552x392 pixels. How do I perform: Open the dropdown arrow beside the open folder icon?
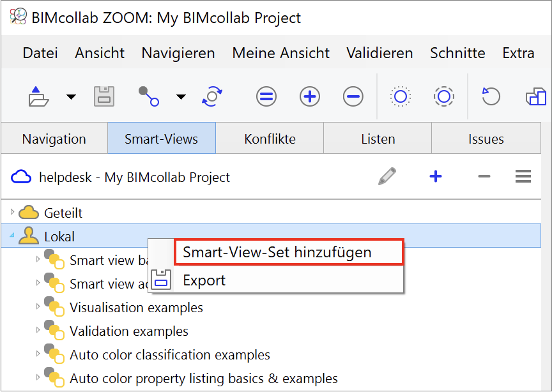tap(71, 97)
